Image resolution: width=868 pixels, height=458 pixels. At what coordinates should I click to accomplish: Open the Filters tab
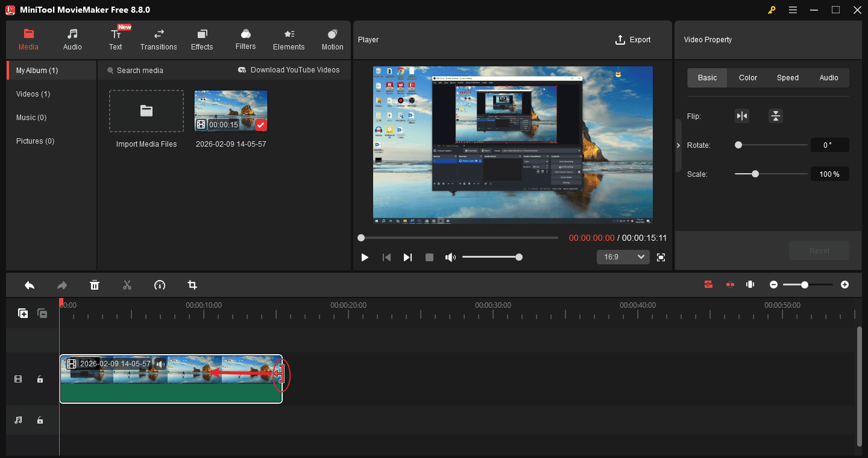245,40
